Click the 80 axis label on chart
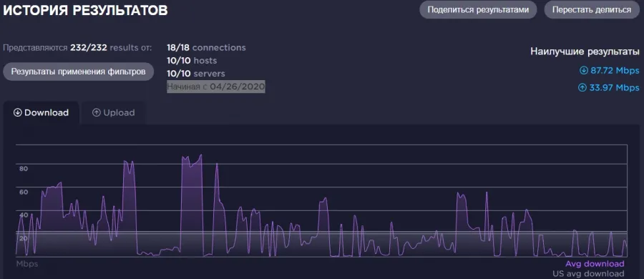 point(24,168)
